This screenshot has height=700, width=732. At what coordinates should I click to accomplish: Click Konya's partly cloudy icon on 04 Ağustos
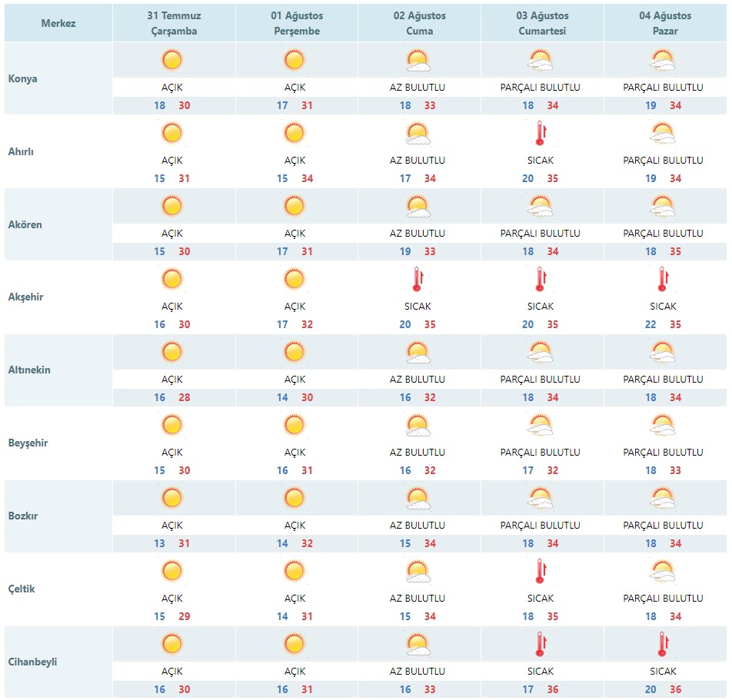pos(663,61)
